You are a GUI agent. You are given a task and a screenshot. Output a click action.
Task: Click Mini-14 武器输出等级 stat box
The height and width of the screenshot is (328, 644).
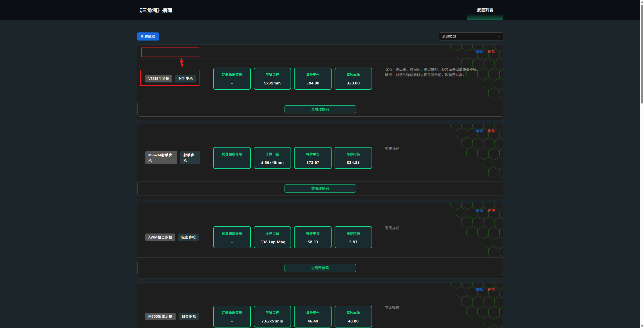coord(232,158)
